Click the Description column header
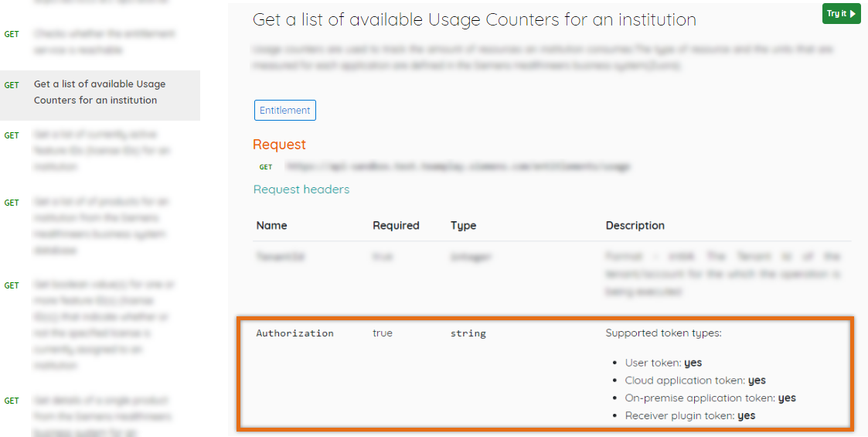 click(635, 226)
